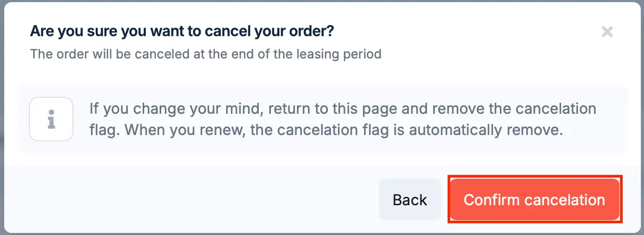Click the light gray Back button

pyautogui.click(x=410, y=199)
